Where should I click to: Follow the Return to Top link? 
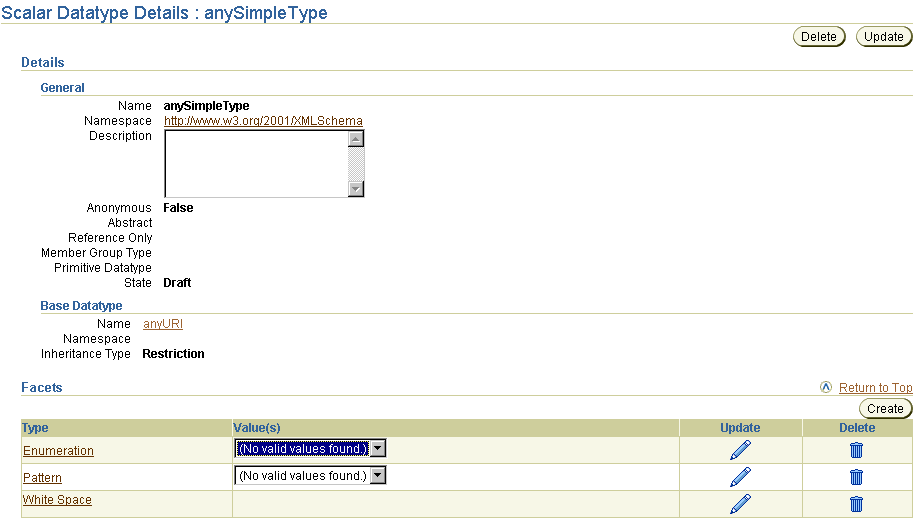pos(875,388)
